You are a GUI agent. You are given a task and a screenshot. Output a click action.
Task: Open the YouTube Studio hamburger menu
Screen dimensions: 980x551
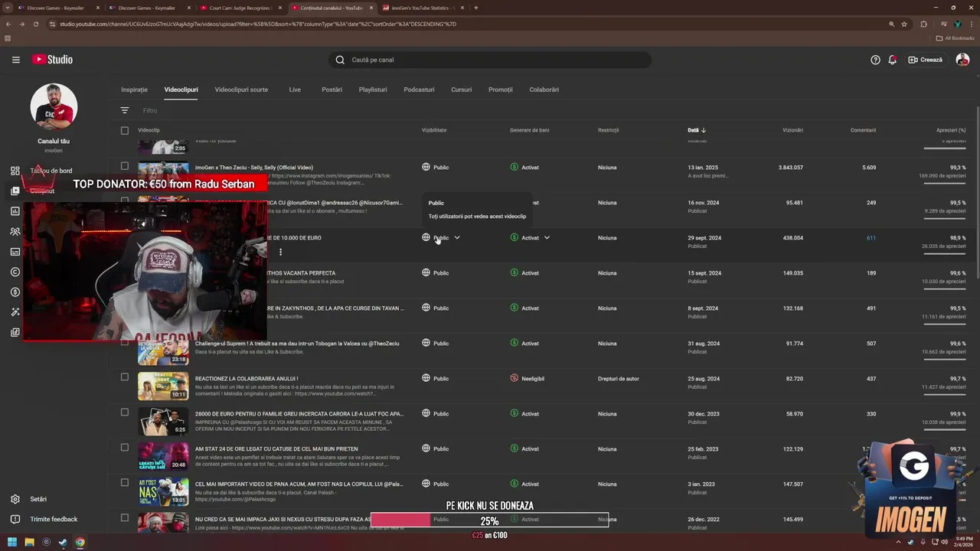point(15,60)
